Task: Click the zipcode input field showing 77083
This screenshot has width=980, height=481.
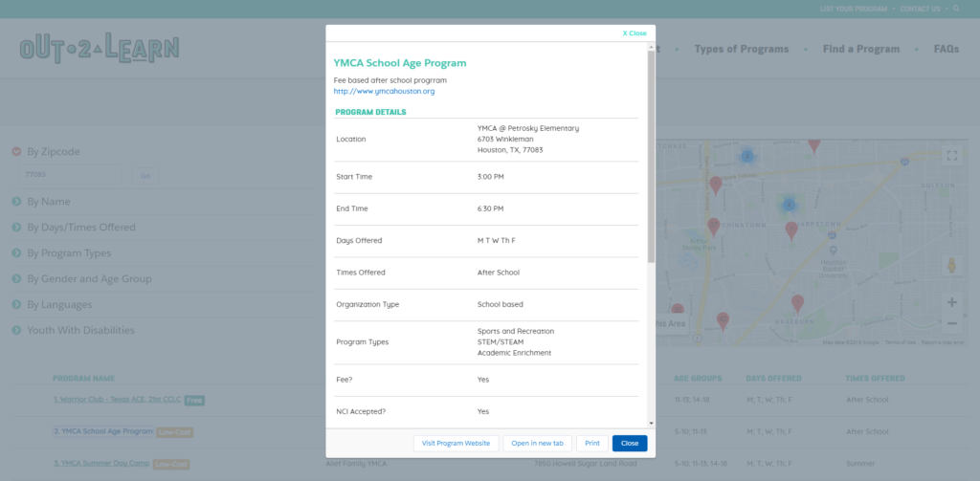Action: pos(70,176)
